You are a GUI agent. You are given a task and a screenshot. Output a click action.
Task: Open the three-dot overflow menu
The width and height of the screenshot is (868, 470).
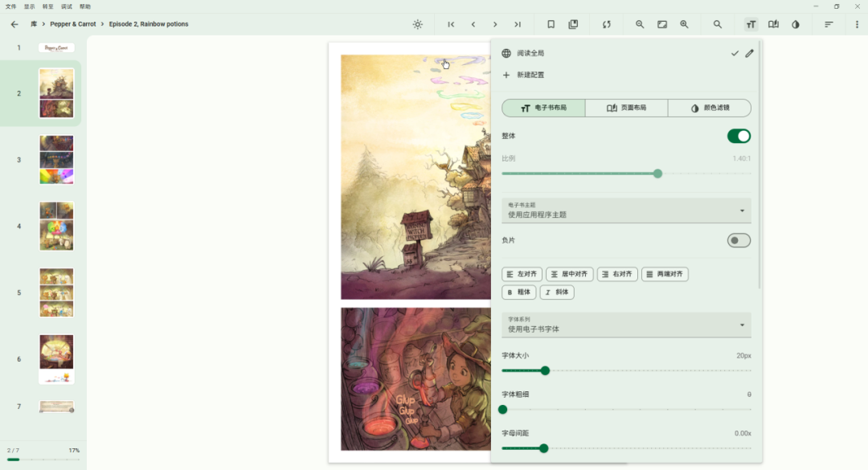pos(857,24)
